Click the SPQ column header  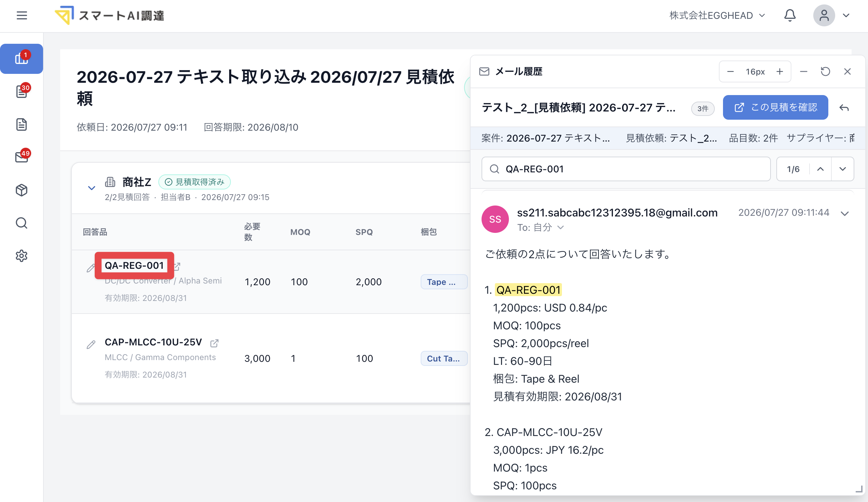(364, 232)
